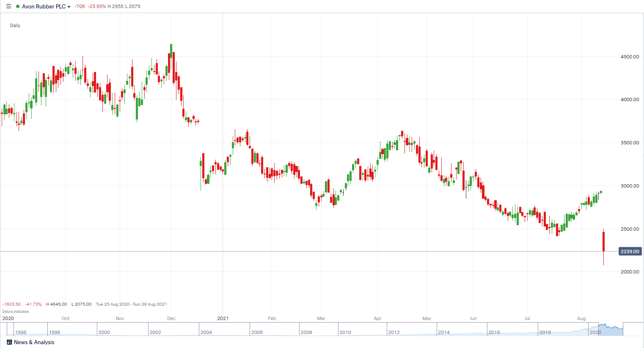Viewport: 644px width, 348px height.
Task: Expand the Avon Rubber PLC dropdown arrow
Action: point(69,7)
